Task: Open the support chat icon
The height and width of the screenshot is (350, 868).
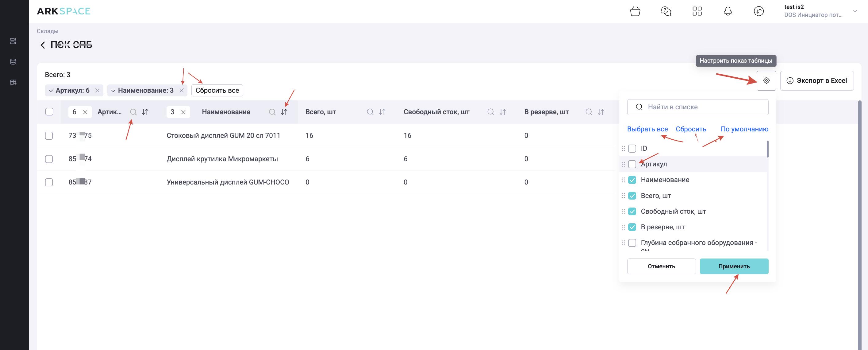Action: coord(666,11)
